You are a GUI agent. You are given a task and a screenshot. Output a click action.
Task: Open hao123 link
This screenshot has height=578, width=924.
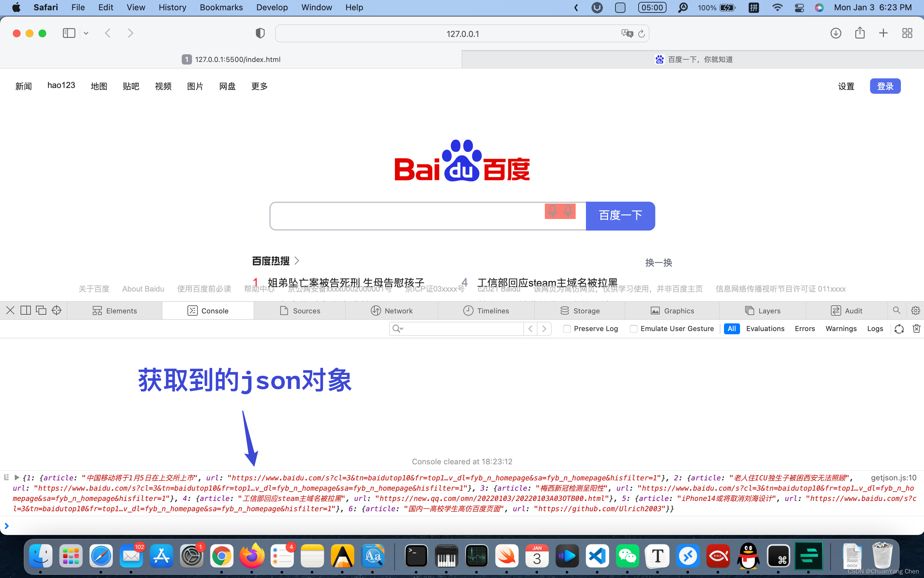click(61, 86)
